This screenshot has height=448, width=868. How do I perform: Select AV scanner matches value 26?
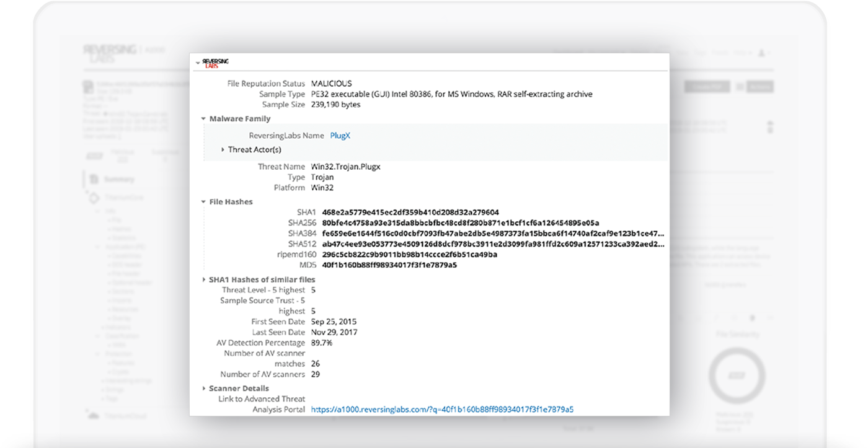316,364
